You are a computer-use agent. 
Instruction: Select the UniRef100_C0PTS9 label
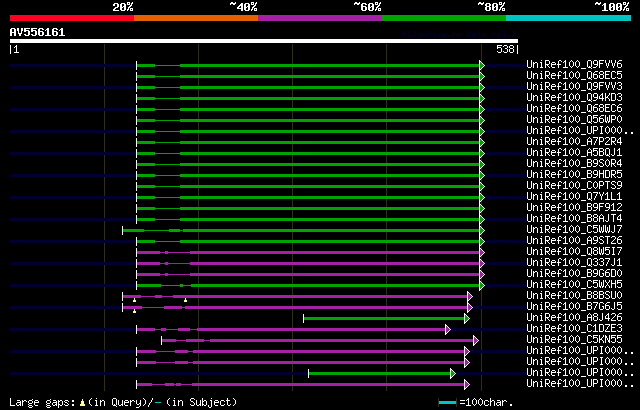click(x=574, y=186)
